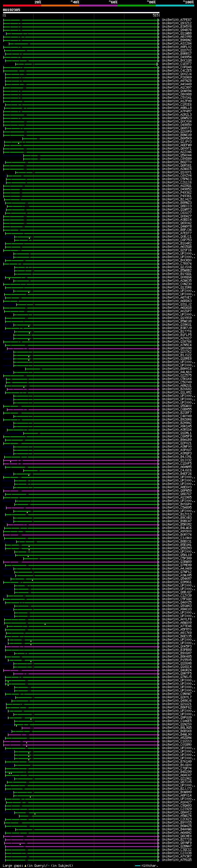Open the UniRef100_B3H5Y8 hit label
This screenshot has width=197, height=868.
pyautogui.click(x=177, y=26)
